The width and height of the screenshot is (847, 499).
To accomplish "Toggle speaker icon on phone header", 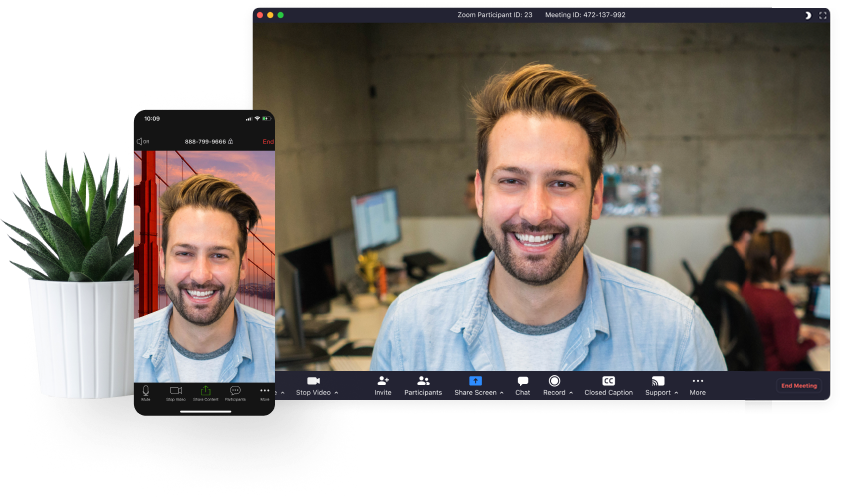I will pos(143,141).
